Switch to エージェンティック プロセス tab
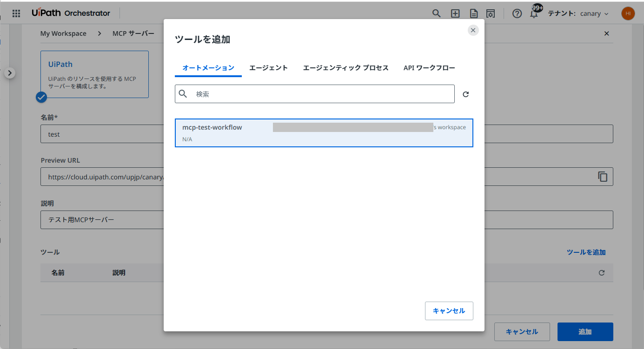Viewport: 644px width, 349px height. click(x=345, y=68)
